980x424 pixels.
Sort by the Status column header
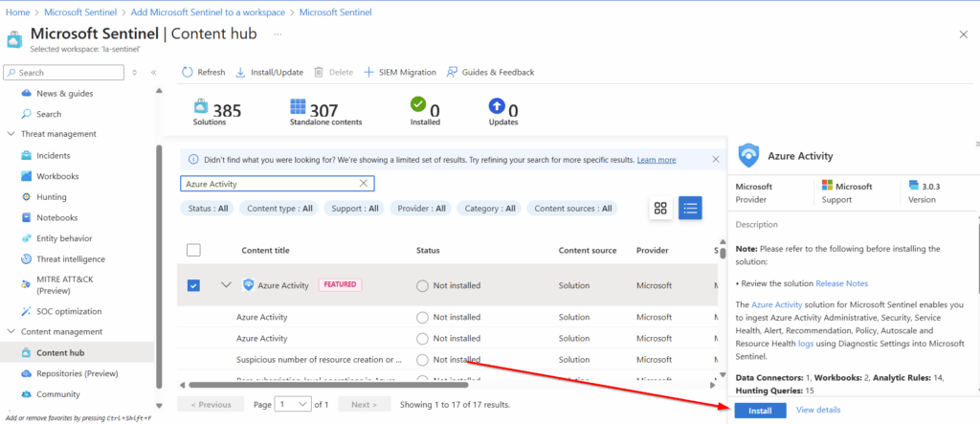(428, 250)
